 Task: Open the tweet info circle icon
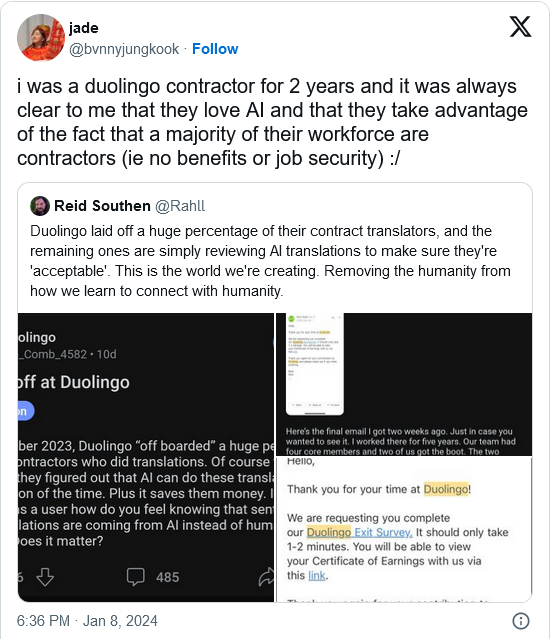[x=521, y=621]
